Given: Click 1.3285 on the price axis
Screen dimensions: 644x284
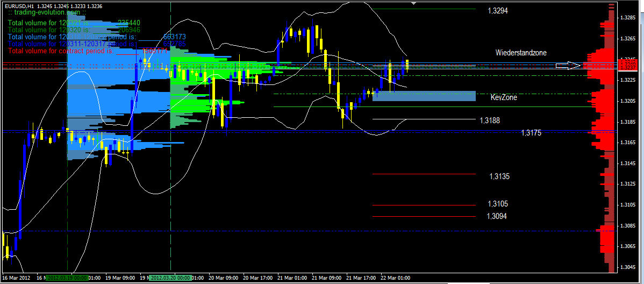Looking at the screenshot, I should (x=628, y=18).
